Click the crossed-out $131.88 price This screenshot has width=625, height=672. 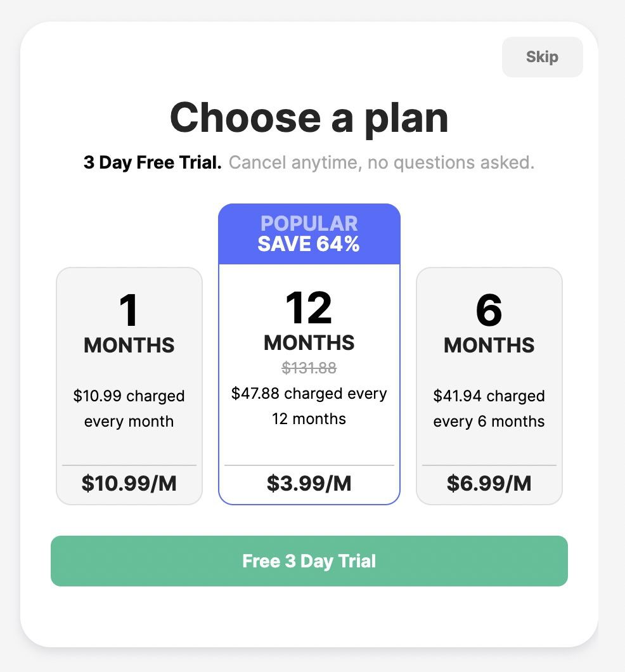(x=309, y=368)
